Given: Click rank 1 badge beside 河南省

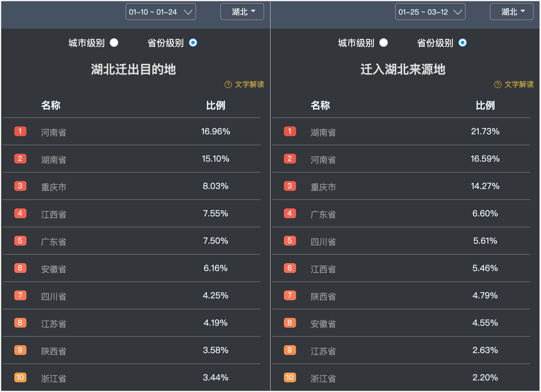Looking at the screenshot, I should coord(20,131).
